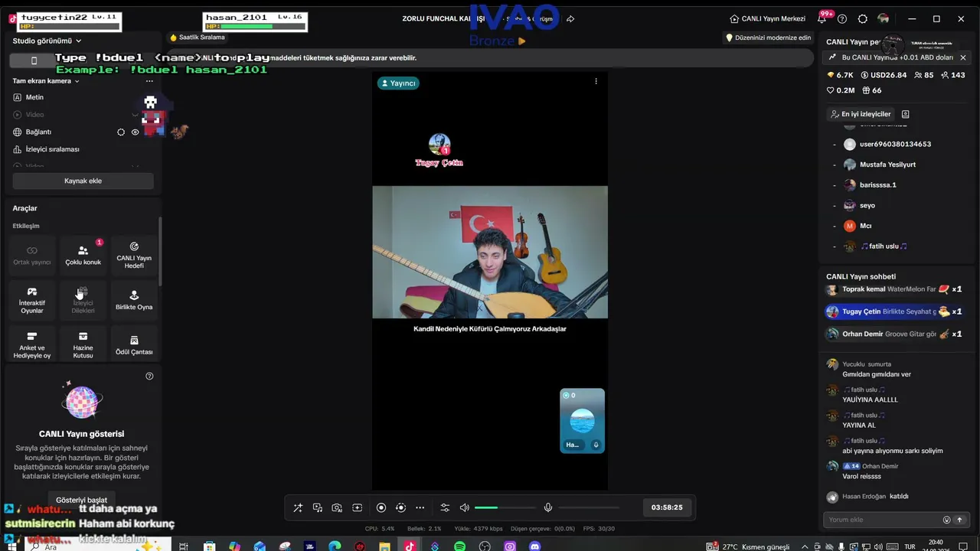
Task: Select the guest thumbnail in the preview
Action: click(582, 421)
